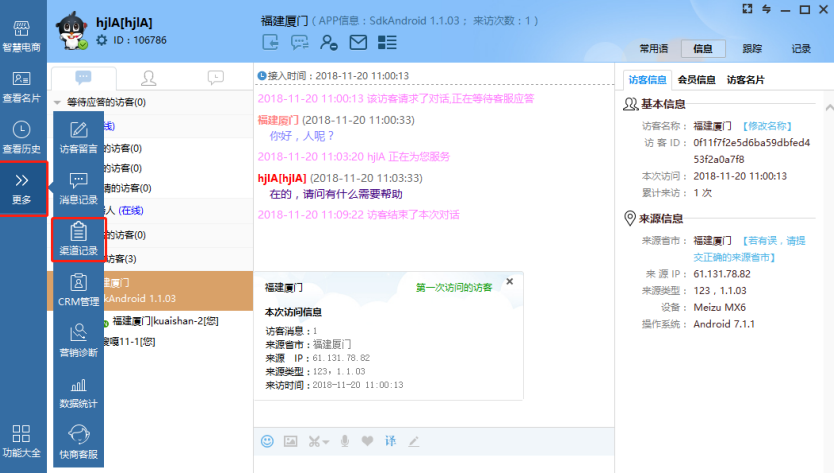Click the scissors screenshot tool
Screen dimensions: 834x473
point(314,441)
